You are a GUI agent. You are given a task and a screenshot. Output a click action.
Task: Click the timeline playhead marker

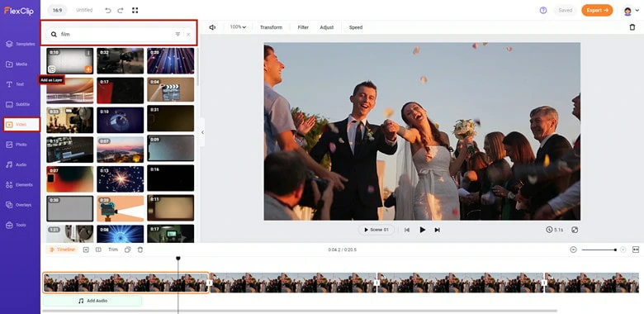pyautogui.click(x=178, y=258)
